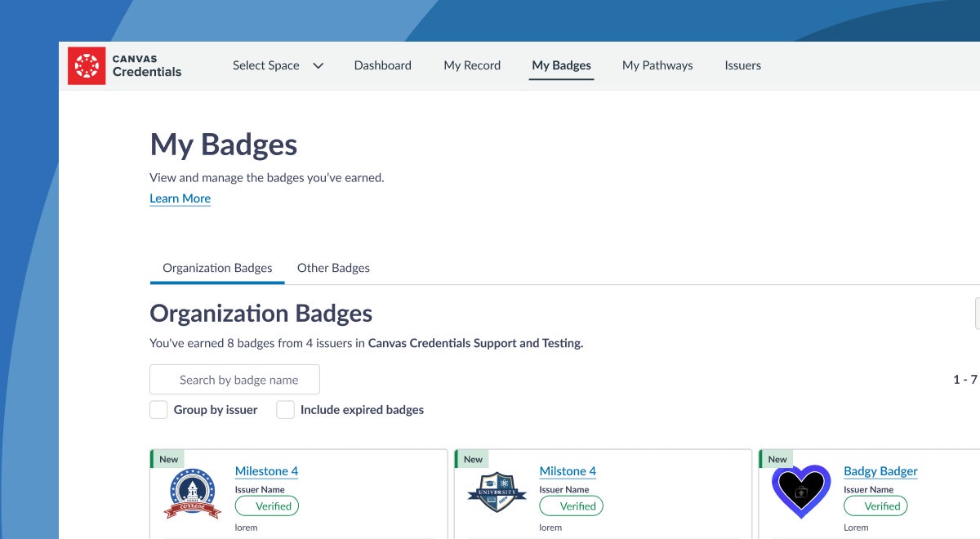The height and width of the screenshot is (539, 980).
Task: Click the Canvas Credentials red logo icon
Action: pyautogui.click(x=87, y=66)
